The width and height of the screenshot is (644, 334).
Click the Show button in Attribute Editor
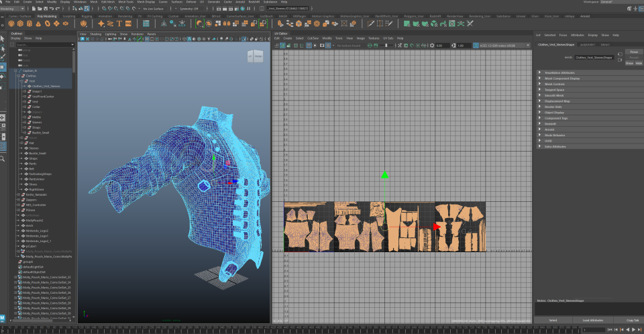coord(629,63)
